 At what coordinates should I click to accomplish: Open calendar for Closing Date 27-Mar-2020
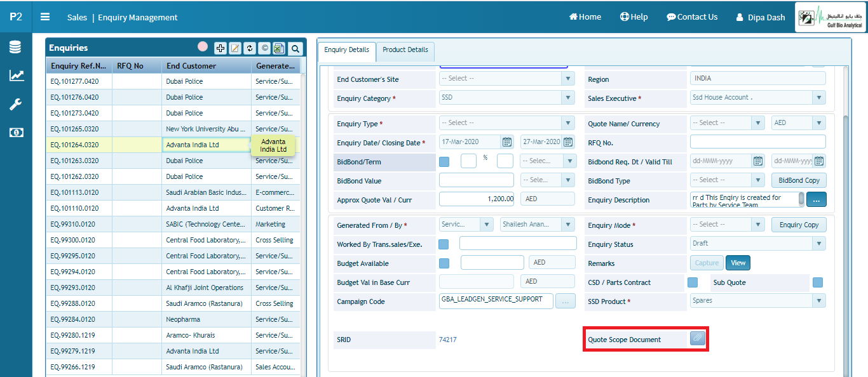click(568, 142)
